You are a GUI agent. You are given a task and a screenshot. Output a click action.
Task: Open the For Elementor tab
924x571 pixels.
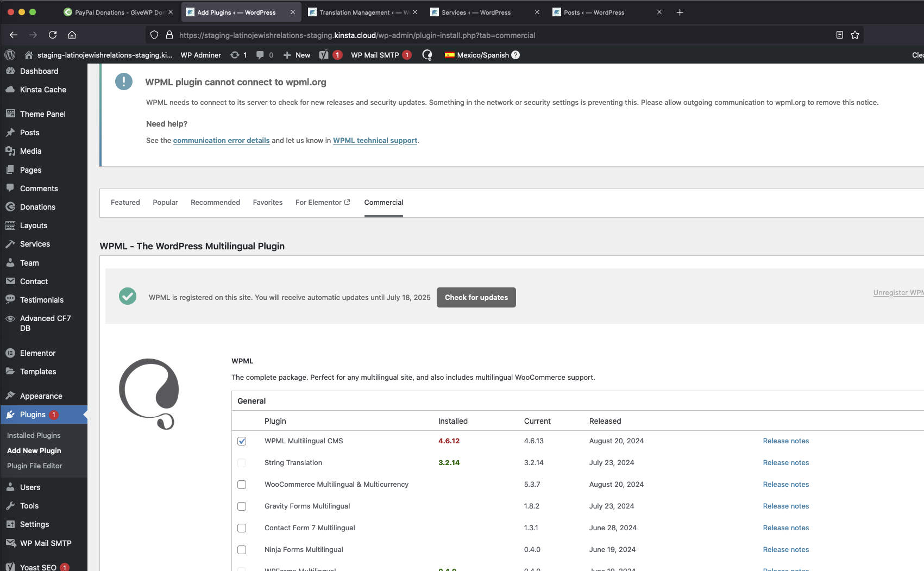point(323,202)
